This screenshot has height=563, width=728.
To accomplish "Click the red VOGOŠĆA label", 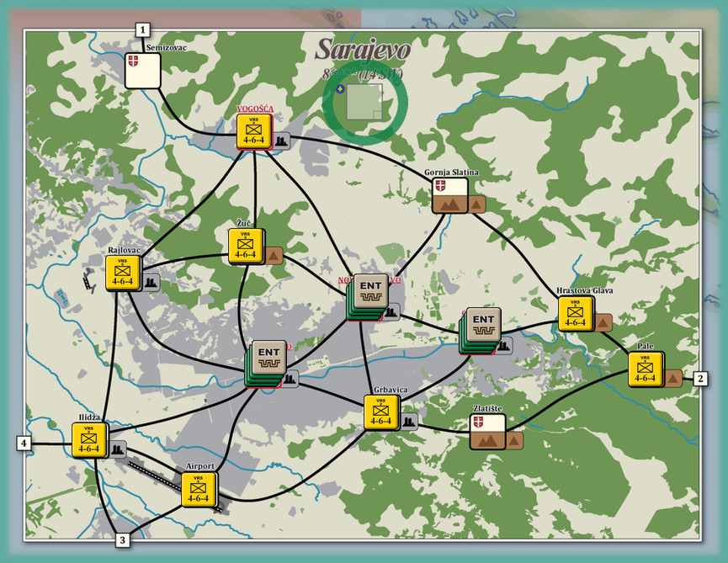I will click(x=255, y=109).
